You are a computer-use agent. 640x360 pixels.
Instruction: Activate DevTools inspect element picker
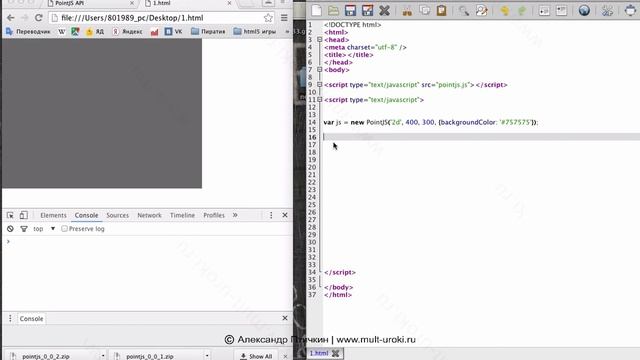10,215
